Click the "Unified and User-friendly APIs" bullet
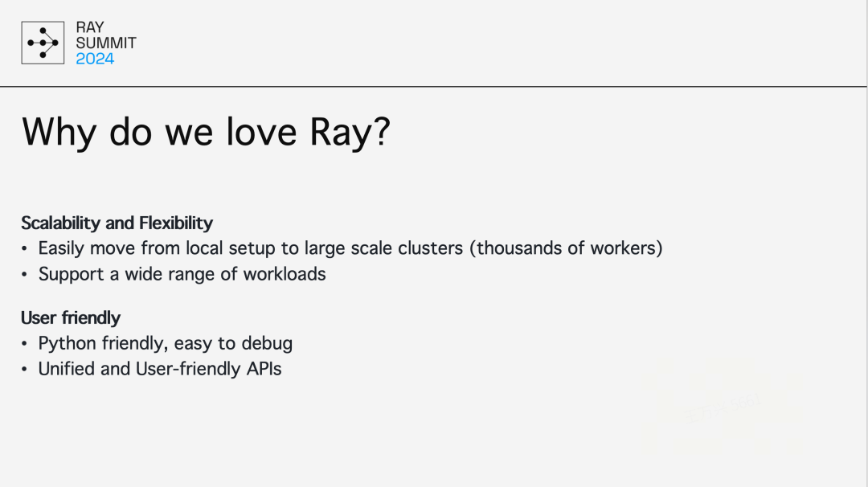The width and height of the screenshot is (868, 487). pos(160,369)
